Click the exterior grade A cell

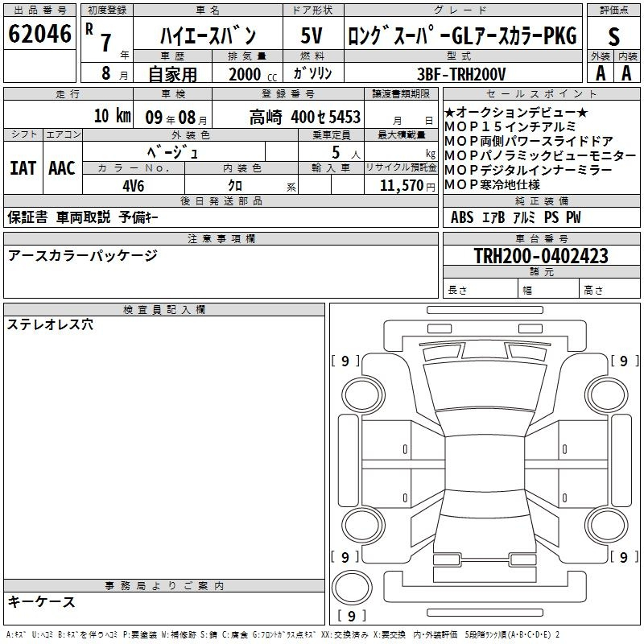pos(600,72)
